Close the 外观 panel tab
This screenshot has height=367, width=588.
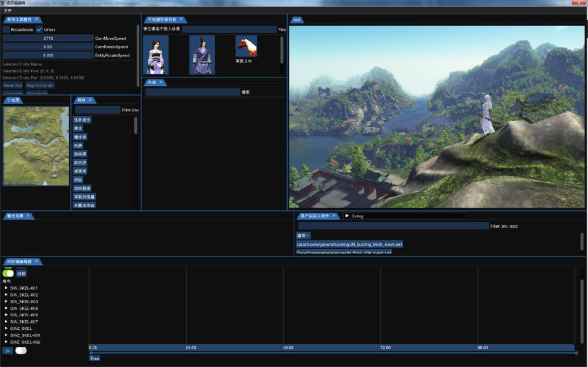161,82
